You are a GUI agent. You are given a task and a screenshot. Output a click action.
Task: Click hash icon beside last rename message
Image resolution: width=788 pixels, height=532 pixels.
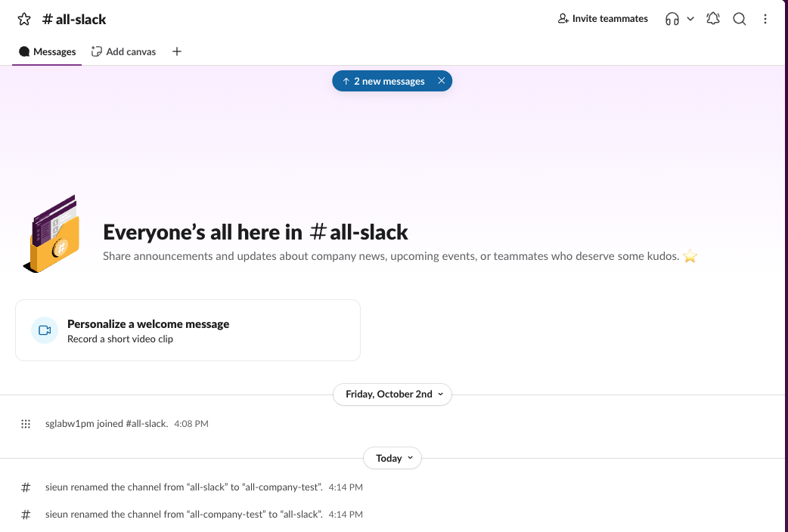coord(26,515)
